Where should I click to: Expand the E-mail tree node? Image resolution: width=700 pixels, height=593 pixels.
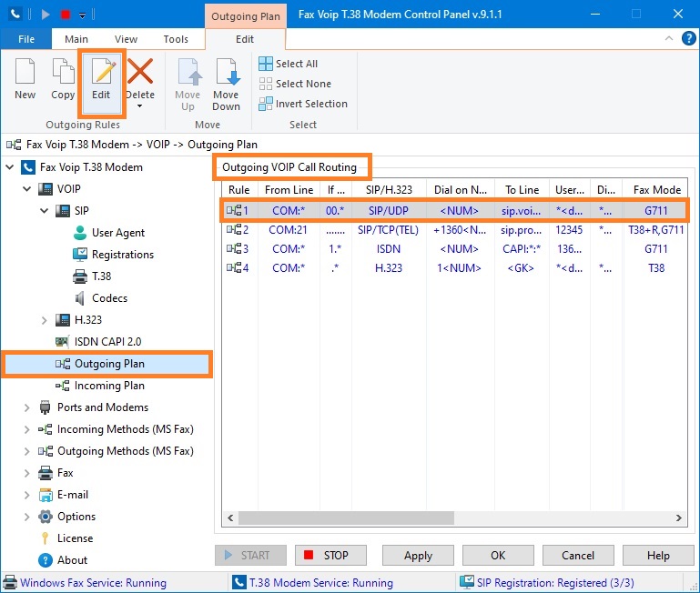click(26, 495)
